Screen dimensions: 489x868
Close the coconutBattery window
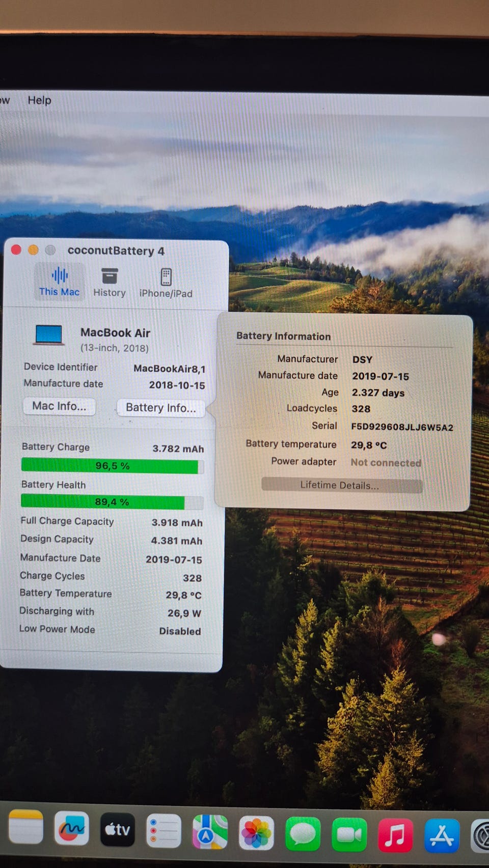click(16, 249)
